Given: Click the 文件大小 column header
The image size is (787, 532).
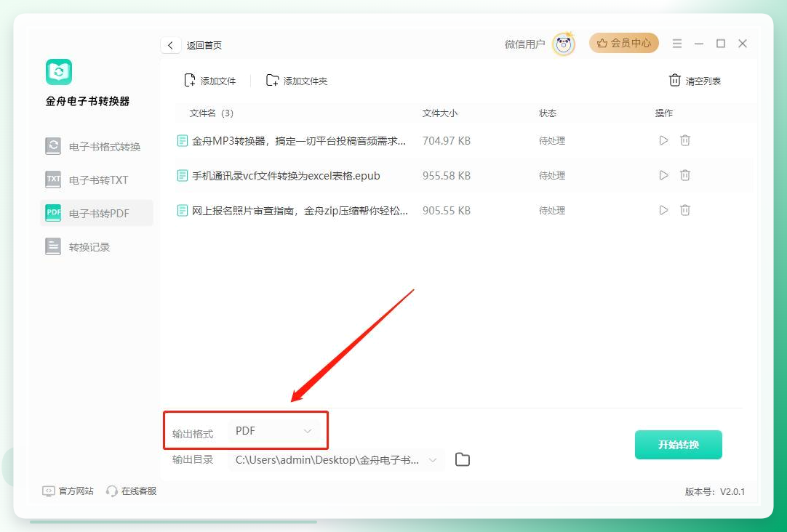Looking at the screenshot, I should tap(439, 113).
